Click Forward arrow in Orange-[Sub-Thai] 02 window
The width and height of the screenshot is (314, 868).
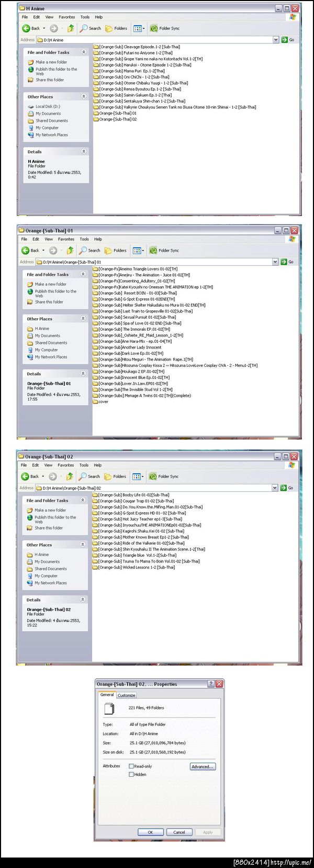pos(52,476)
